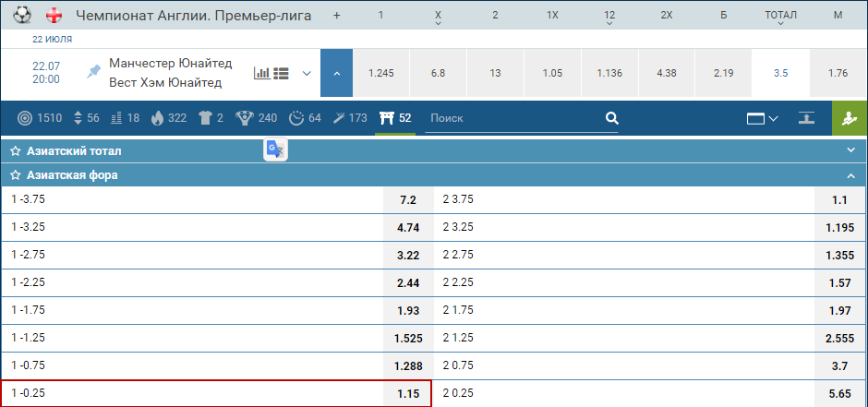Star the Азиатская фора market

16,174
